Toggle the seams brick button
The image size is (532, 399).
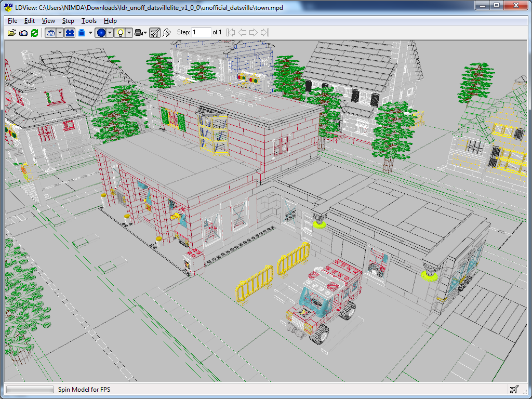70,33
